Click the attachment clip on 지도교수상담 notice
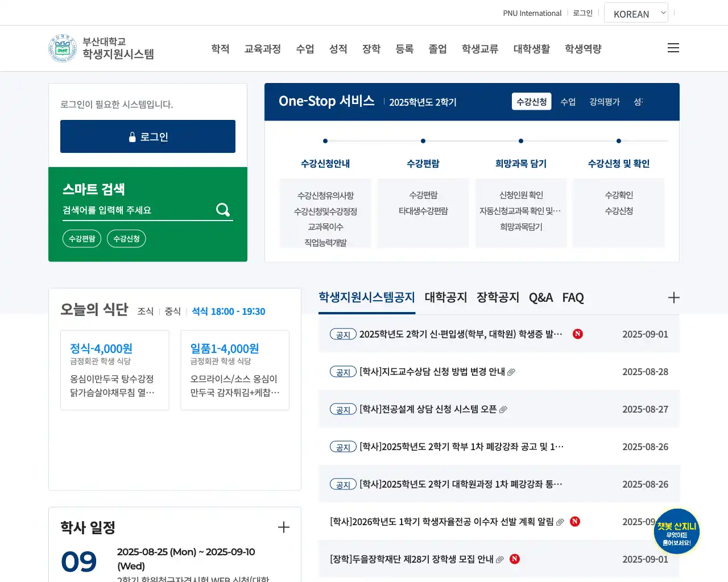728x582 pixels. point(511,372)
